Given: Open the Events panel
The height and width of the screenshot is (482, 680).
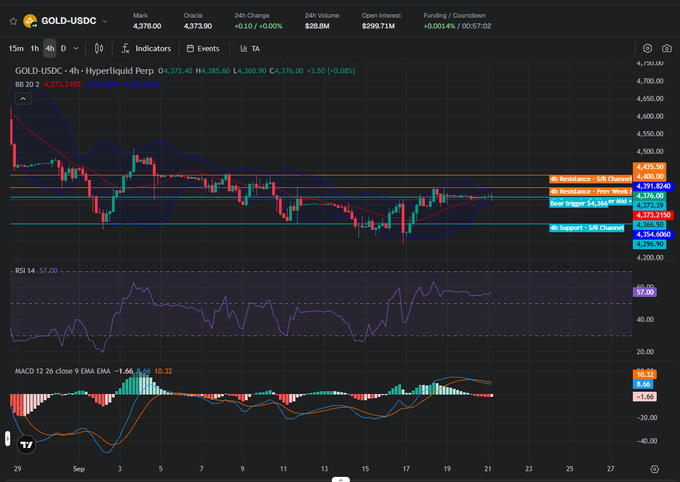Looking at the screenshot, I should [x=203, y=49].
